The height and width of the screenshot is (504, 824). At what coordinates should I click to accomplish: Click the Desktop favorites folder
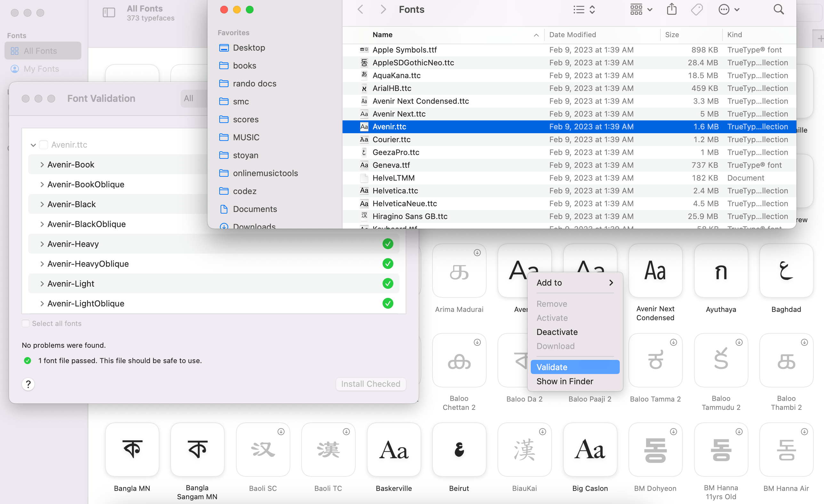tap(248, 47)
